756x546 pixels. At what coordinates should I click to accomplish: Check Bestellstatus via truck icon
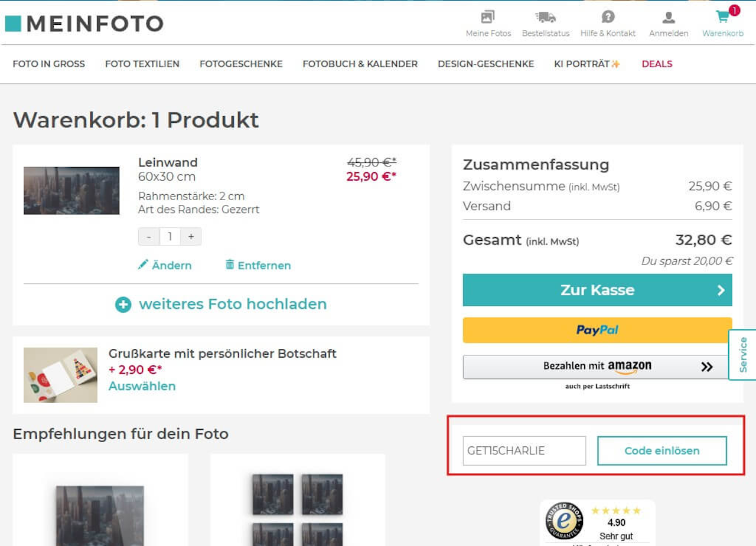[545, 17]
